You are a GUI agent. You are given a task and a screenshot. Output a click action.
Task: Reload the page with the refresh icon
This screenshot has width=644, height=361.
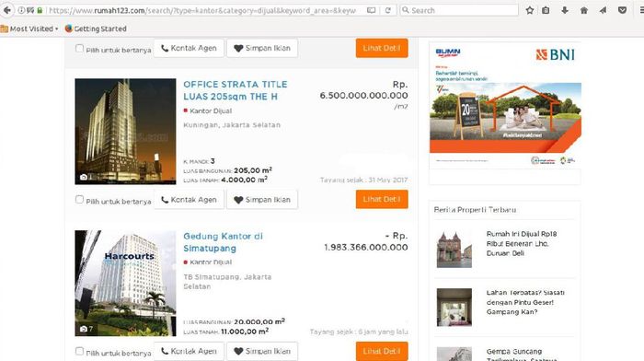(x=387, y=10)
